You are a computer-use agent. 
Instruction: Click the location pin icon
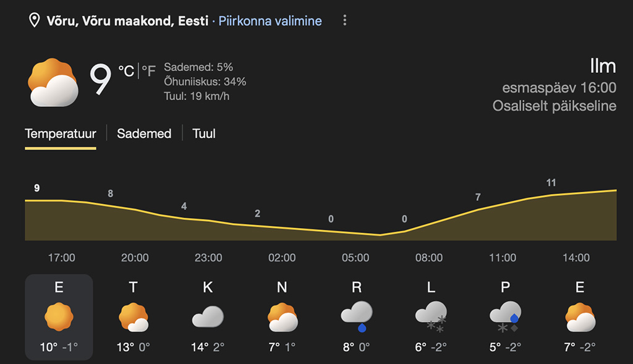click(x=35, y=21)
